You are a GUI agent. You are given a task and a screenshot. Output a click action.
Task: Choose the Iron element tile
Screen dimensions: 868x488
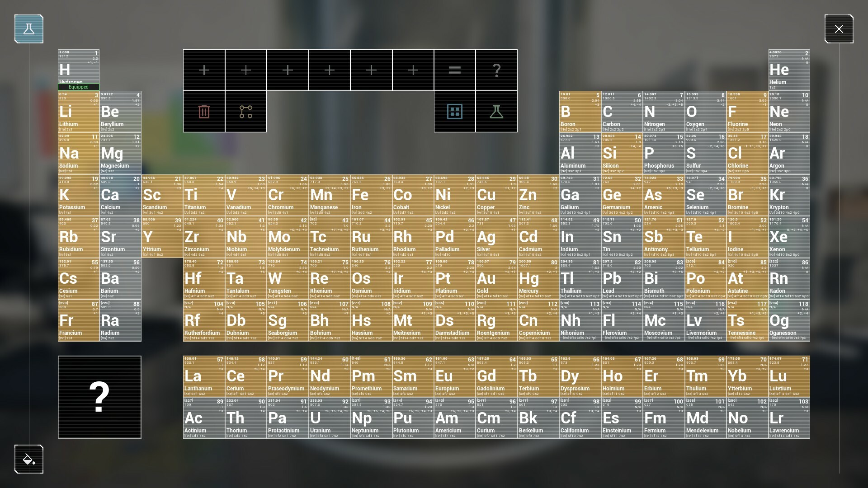(371, 195)
